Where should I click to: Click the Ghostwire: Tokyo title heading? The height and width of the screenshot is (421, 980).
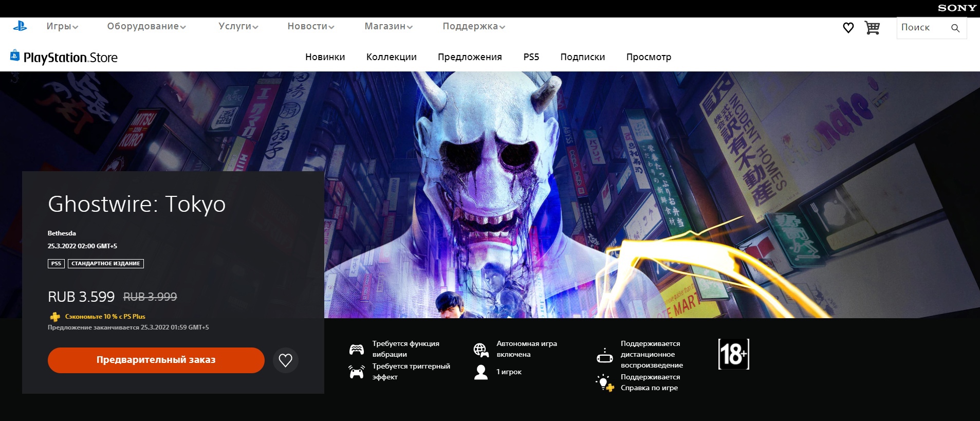click(137, 204)
